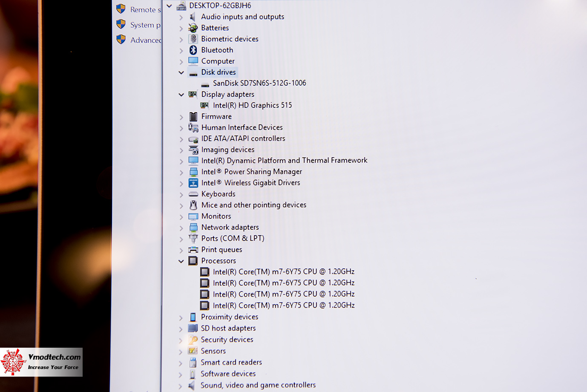Viewport: 587px width, 392px height.
Task: Open Advanced system settings link in System window
Action: tap(146, 40)
